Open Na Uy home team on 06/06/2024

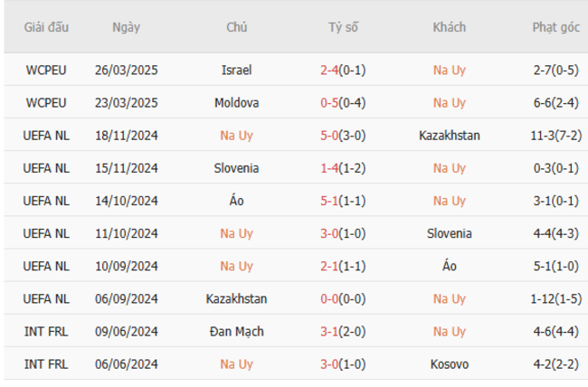(x=237, y=363)
